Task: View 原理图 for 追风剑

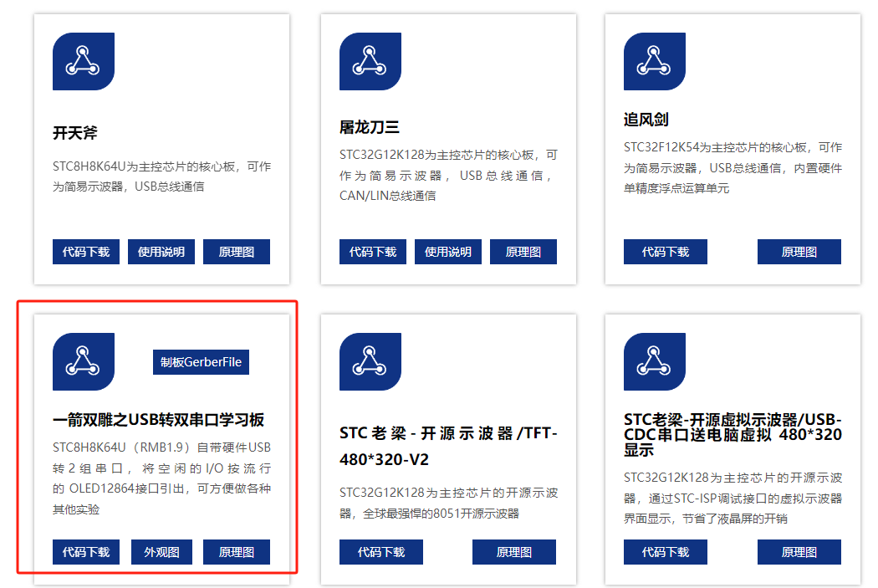Action: pos(799,252)
